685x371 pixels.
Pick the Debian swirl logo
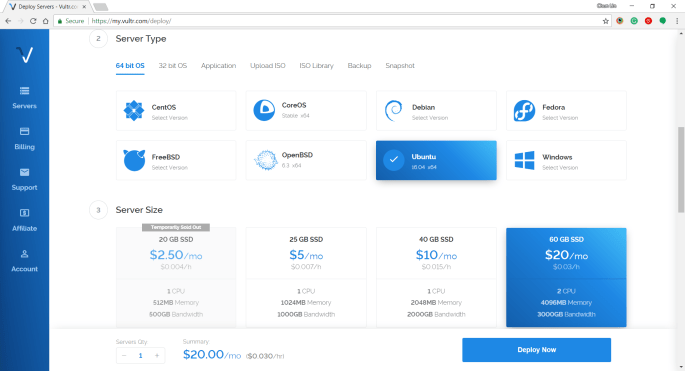tap(394, 111)
